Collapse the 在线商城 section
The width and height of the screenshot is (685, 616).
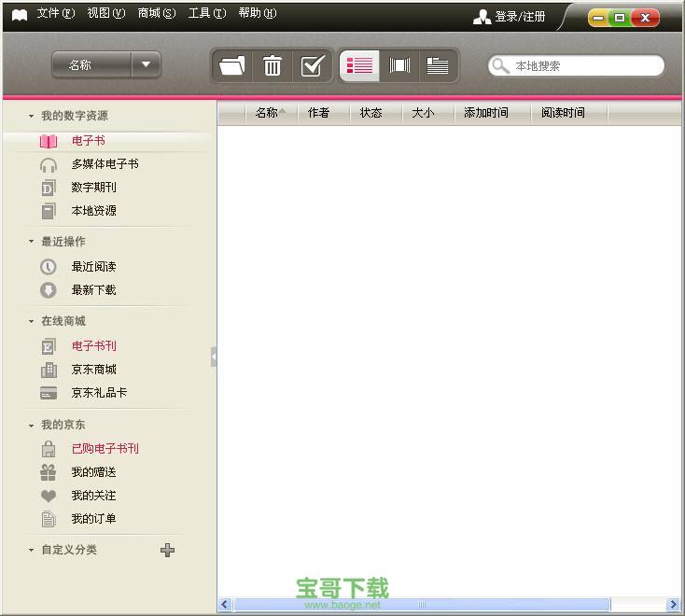pos(31,322)
